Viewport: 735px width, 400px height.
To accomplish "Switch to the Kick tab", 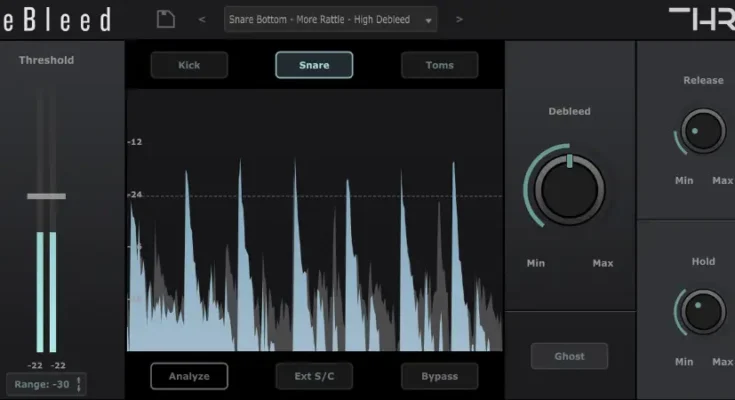I will click(x=189, y=65).
